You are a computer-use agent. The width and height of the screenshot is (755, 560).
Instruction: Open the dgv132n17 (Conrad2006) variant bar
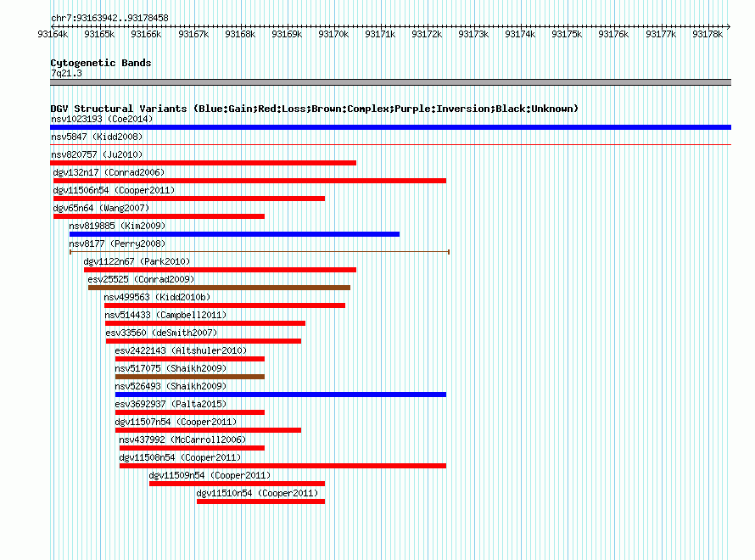(250, 181)
